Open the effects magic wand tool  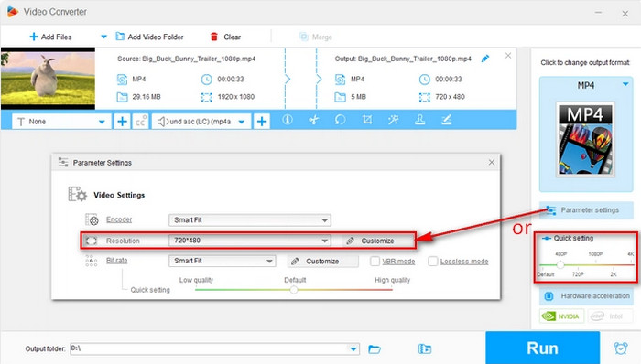[x=393, y=120]
